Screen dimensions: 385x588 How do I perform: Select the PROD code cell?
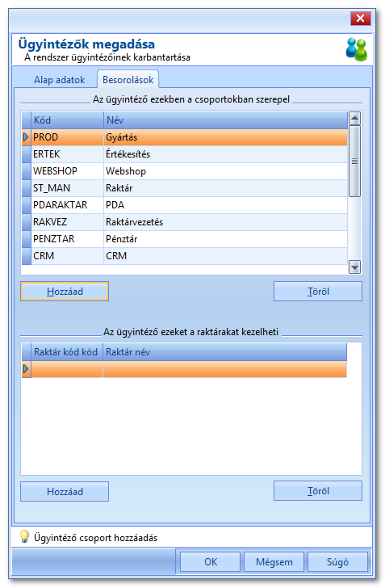point(68,137)
